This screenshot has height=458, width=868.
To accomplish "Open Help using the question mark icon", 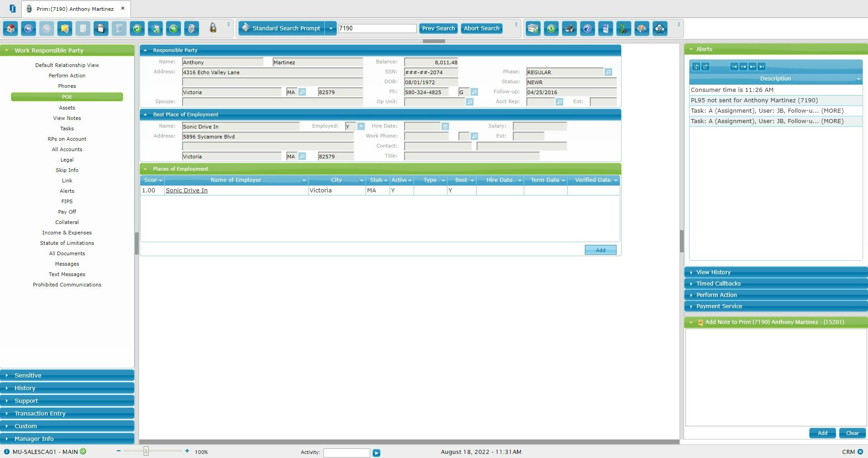I will [588, 28].
